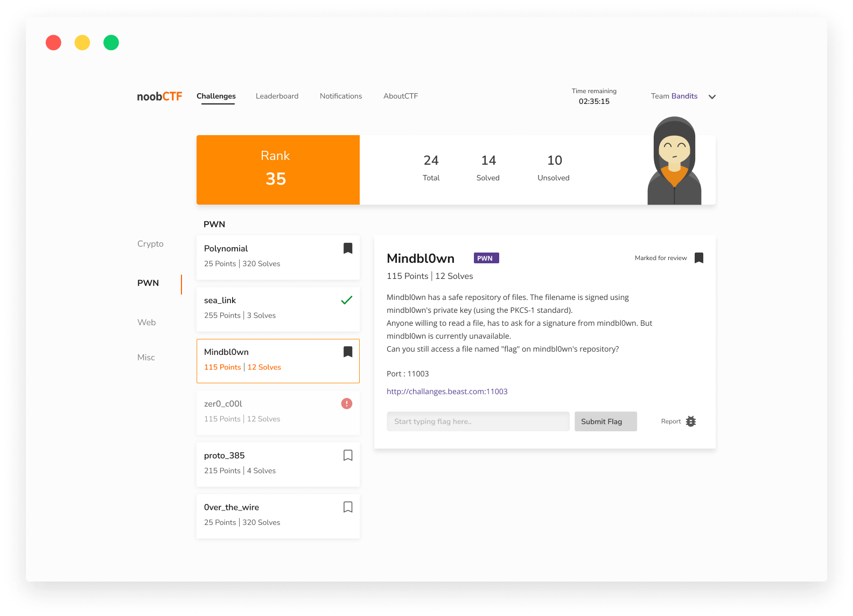Select the Crypto category

tap(150, 244)
